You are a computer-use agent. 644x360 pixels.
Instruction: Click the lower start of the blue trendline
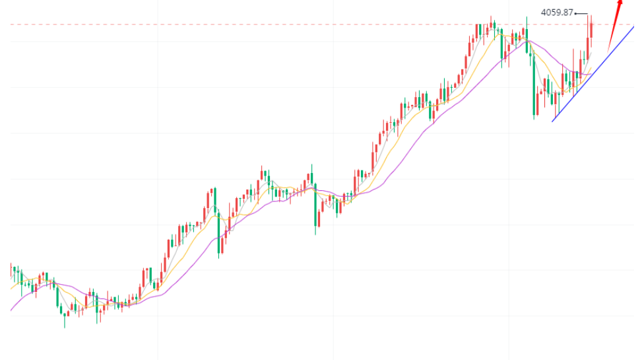(x=553, y=121)
